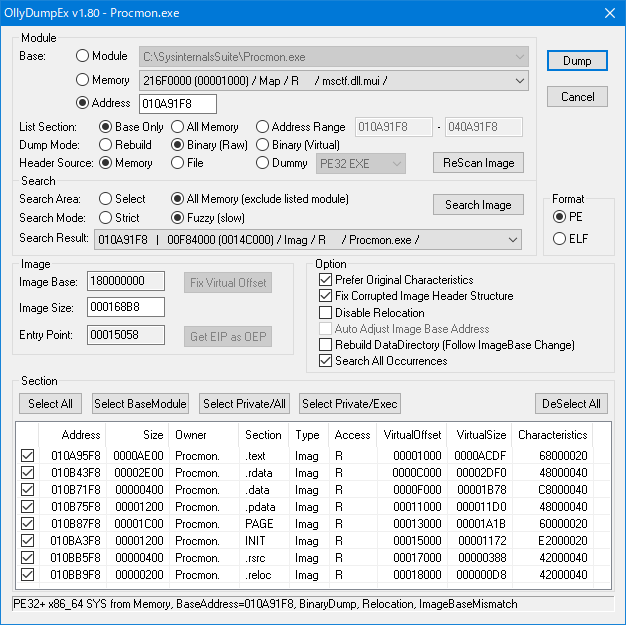Uncheck the .rsrc section row checkbox

[x=28, y=558]
